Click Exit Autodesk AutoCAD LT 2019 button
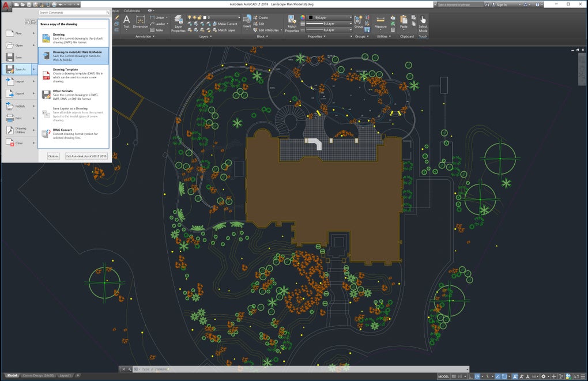Screen dimensions: 588x381 coord(86,156)
